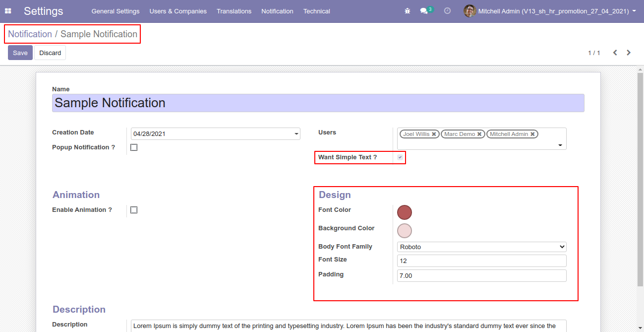Open General Settings menu
Screen dimensions: 644x332
pyautogui.click(x=116, y=11)
